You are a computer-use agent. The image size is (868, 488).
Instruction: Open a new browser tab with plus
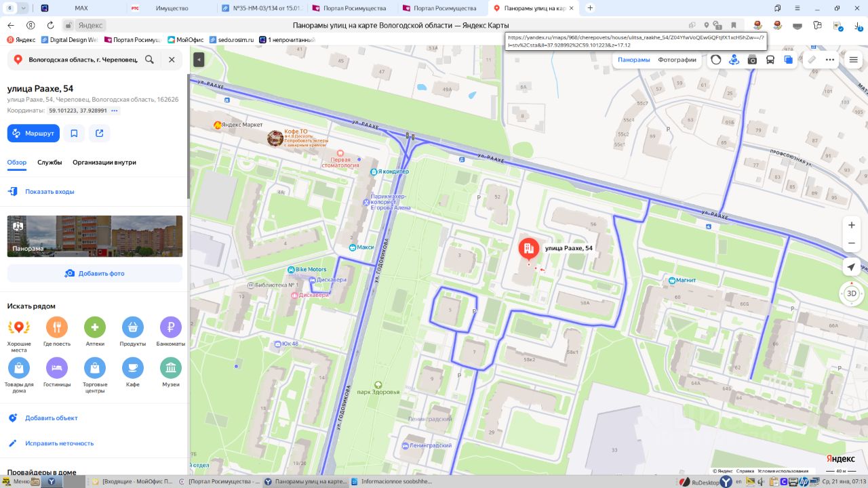point(590,8)
